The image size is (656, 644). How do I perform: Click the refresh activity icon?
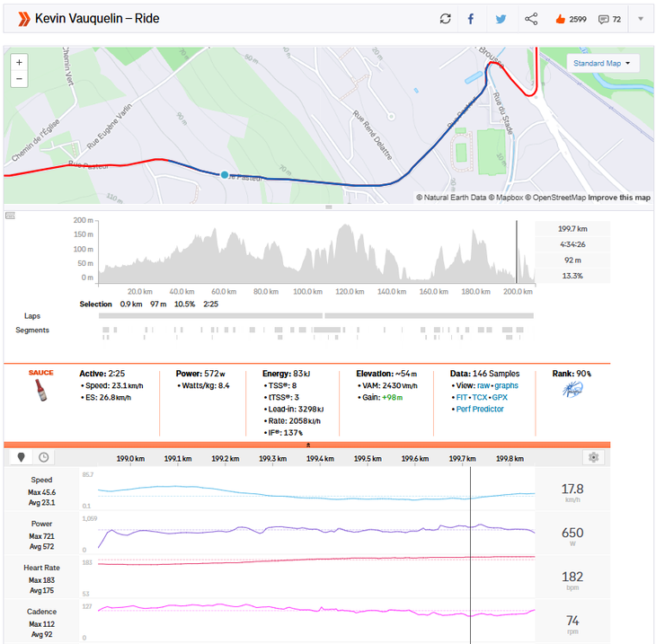tap(445, 19)
